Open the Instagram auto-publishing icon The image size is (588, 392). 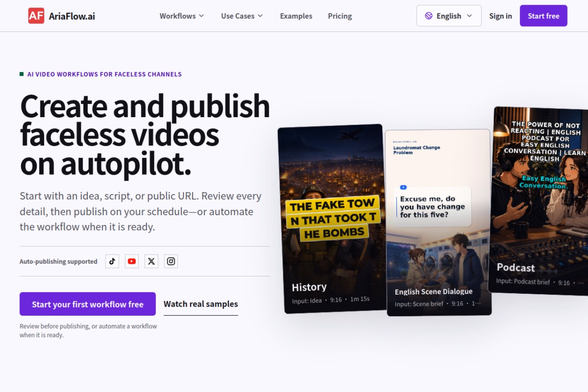[x=171, y=261]
